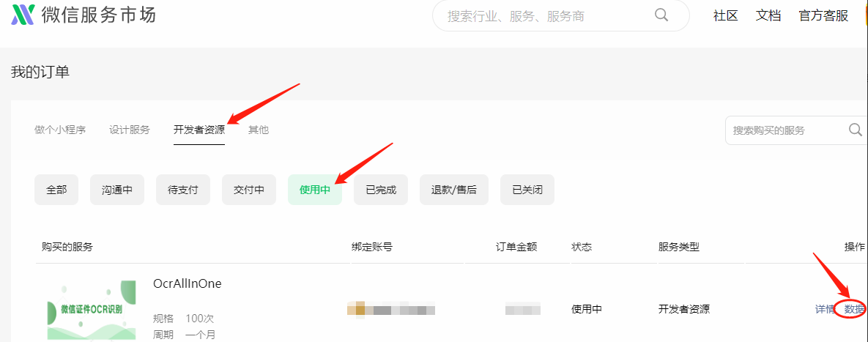Click the search icon in 搜索购买的服务 box
The height and width of the screenshot is (342, 868).
coord(856,130)
